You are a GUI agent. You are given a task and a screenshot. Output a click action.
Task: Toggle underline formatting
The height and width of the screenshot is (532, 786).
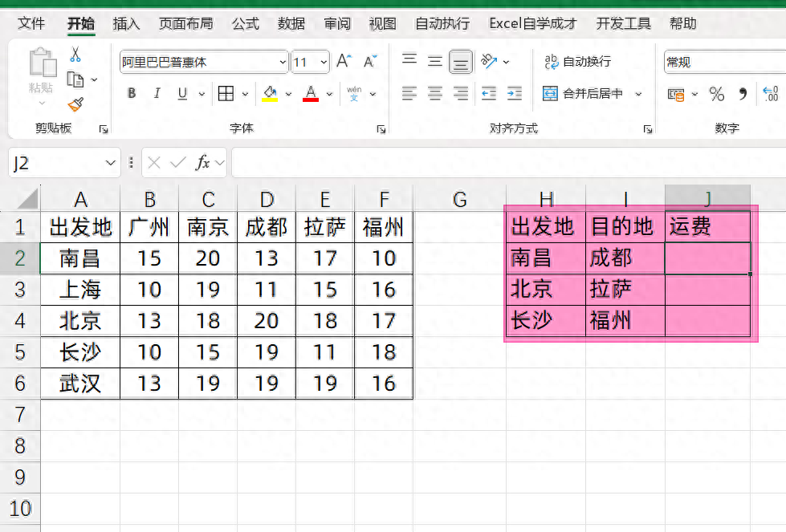[182, 93]
